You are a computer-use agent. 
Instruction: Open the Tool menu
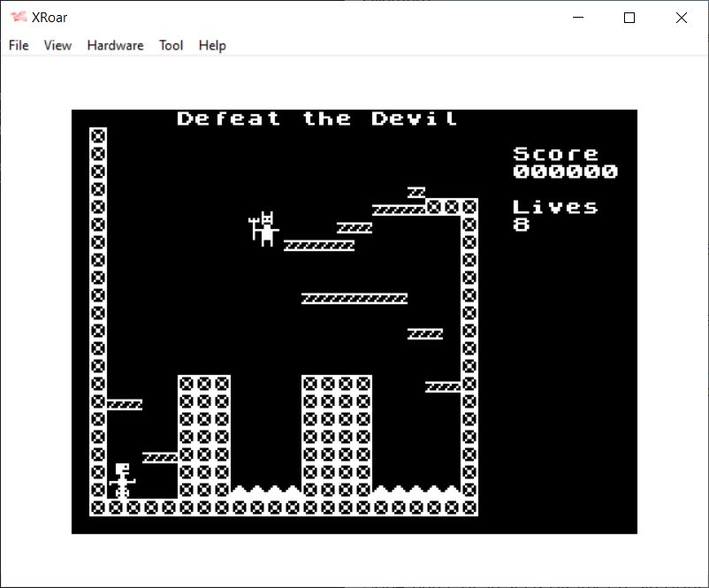[171, 45]
